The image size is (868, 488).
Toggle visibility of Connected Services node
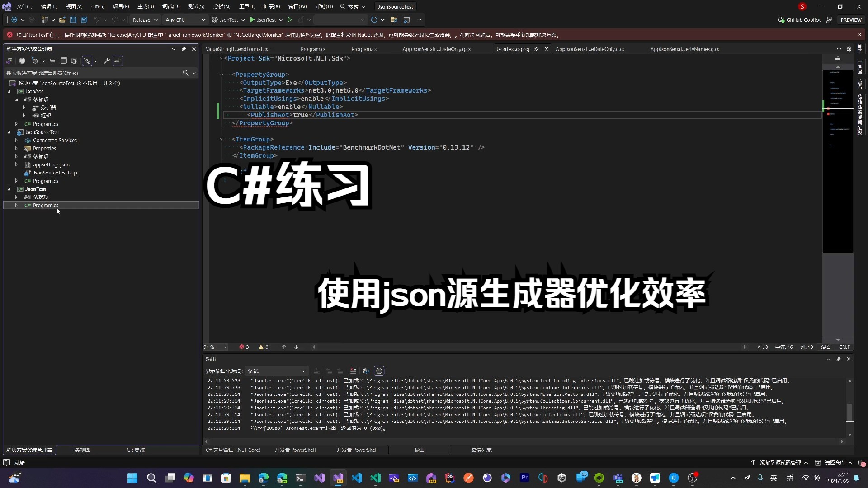[16, 140]
